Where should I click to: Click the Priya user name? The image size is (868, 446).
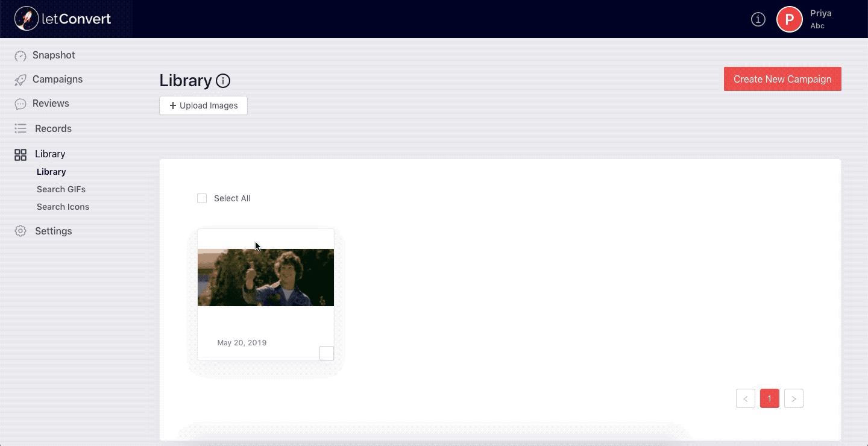(821, 13)
